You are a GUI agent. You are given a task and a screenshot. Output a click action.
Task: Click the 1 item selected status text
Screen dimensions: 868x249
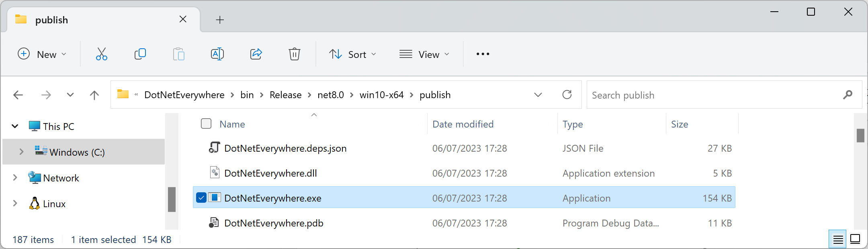click(103, 240)
